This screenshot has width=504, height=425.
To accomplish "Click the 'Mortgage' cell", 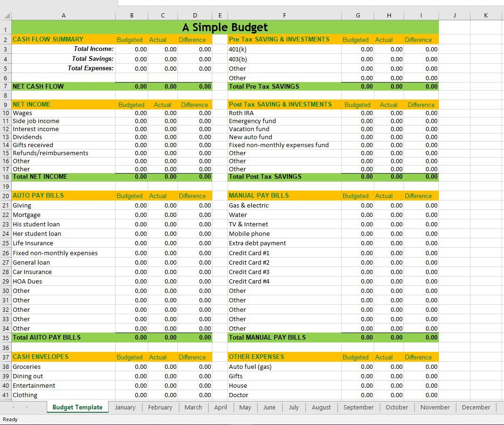I will tap(63, 215).
